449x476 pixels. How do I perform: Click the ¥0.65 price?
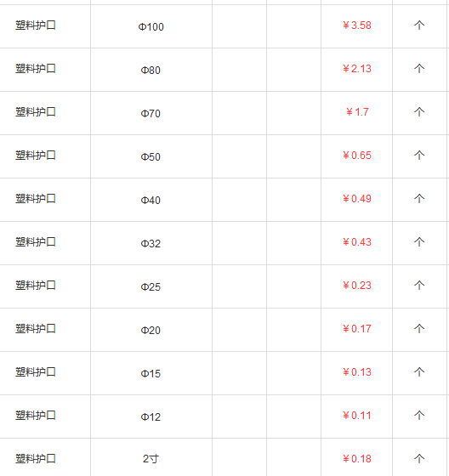point(357,156)
